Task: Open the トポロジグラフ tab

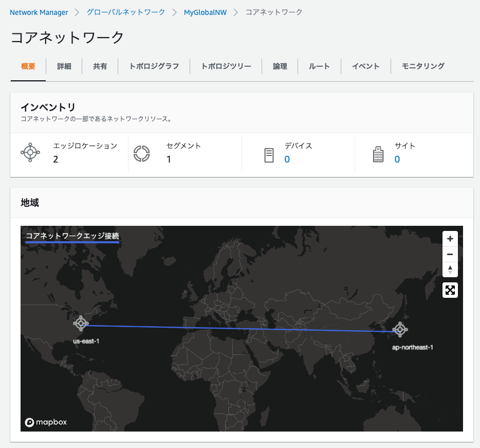Action: coord(154,66)
